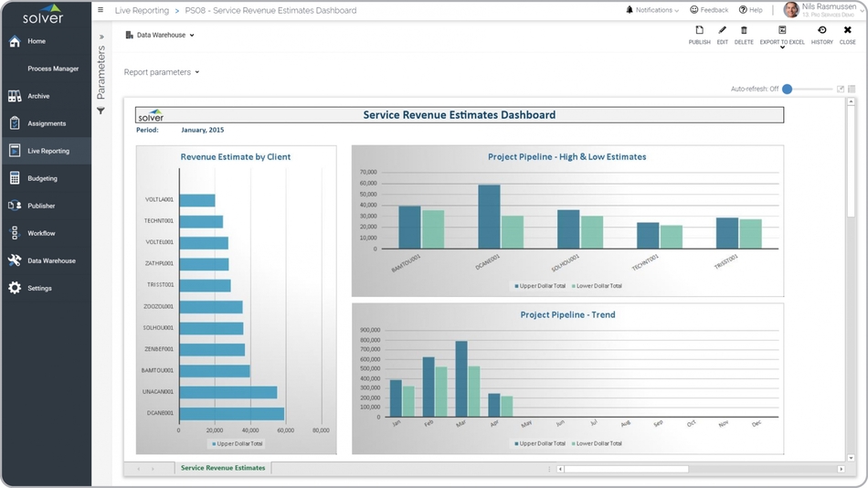Screen dimensions: 868x488
Task: Select the Service Revenue Estimates sheet tab
Action: pyautogui.click(x=223, y=468)
